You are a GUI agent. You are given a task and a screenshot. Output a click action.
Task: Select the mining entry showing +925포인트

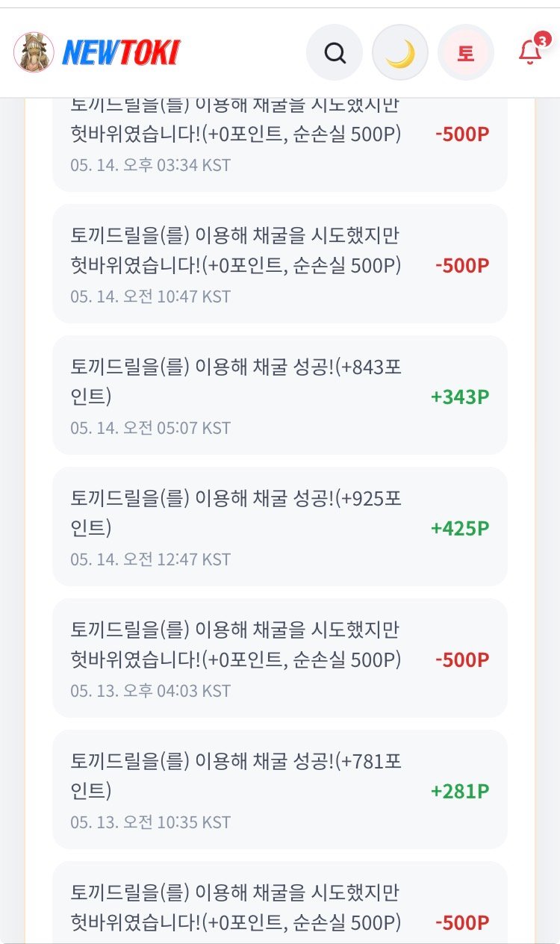coord(280,527)
